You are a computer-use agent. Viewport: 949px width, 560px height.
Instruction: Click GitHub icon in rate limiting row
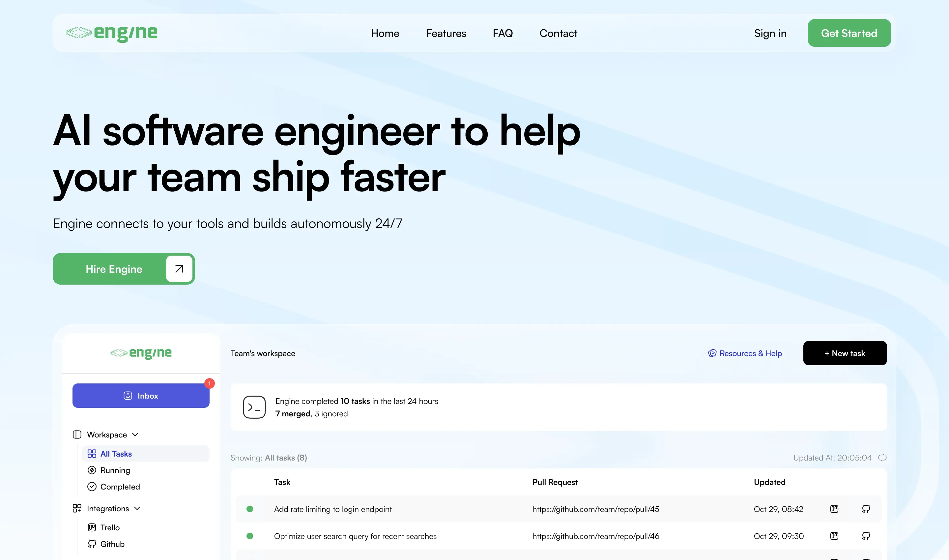click(866, 509)
